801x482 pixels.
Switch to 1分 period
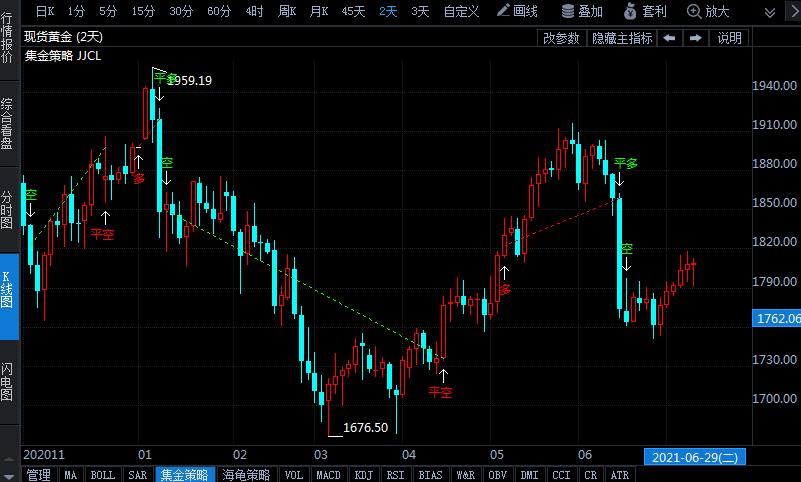[x=76, y=11]
